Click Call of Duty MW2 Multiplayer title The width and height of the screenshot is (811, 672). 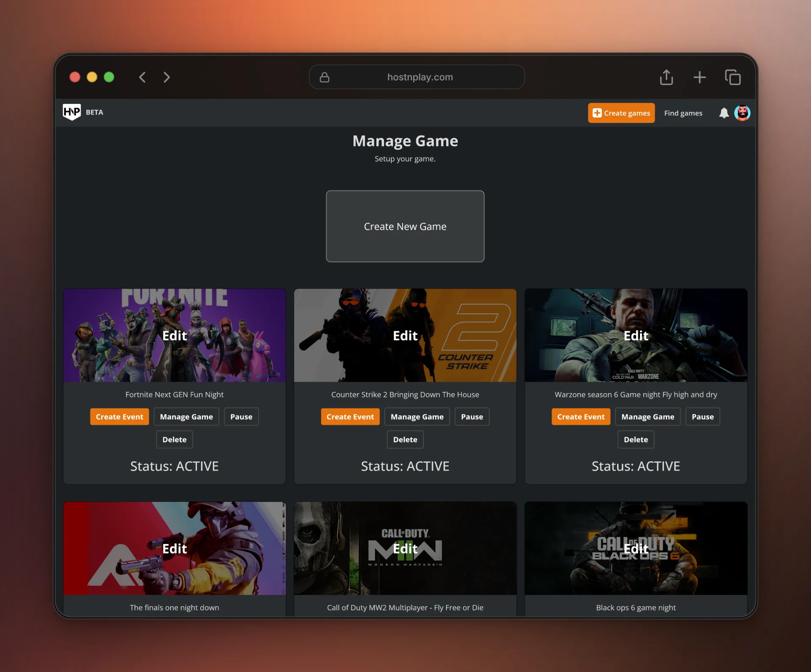point(405,607)
